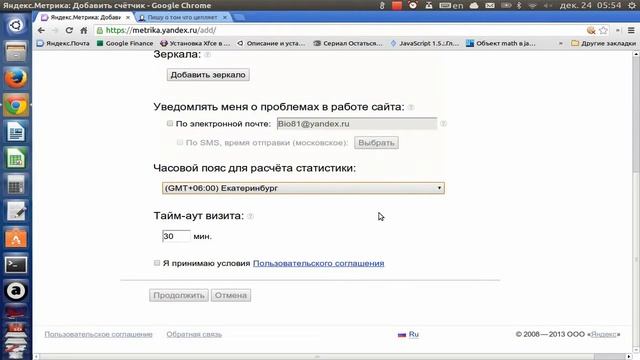
Task: Click help icon next to Зеркала
Action: pyautogui.click(x=207, y=55)
